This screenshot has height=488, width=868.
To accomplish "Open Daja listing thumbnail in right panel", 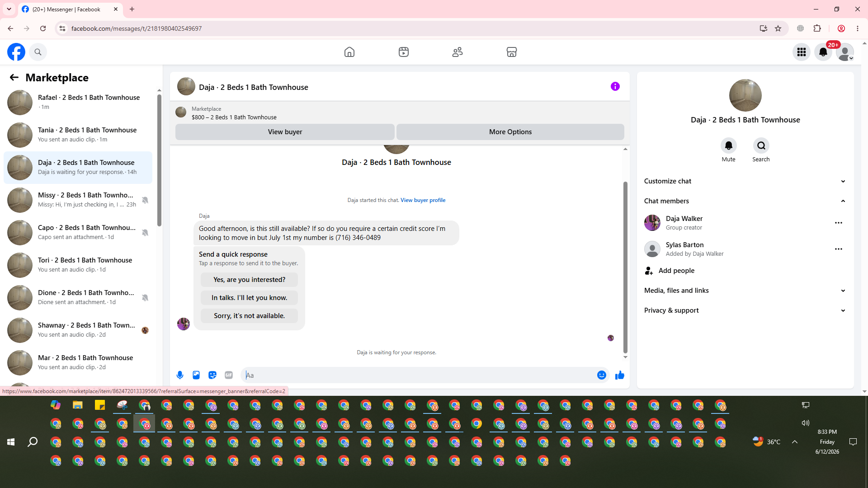I will tap(745, 95).
